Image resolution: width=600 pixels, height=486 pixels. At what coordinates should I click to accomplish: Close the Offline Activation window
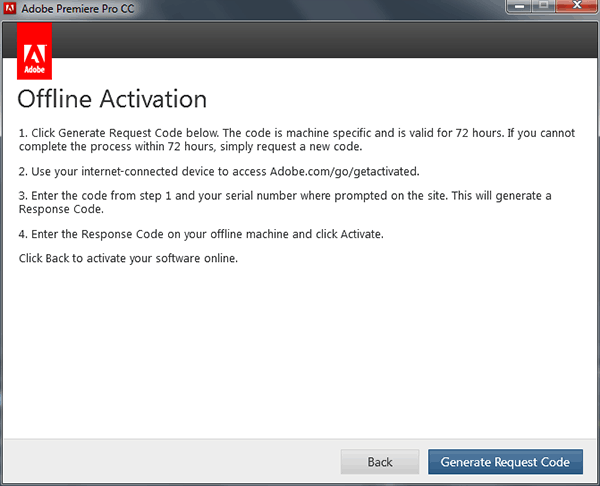click(577, 6)
